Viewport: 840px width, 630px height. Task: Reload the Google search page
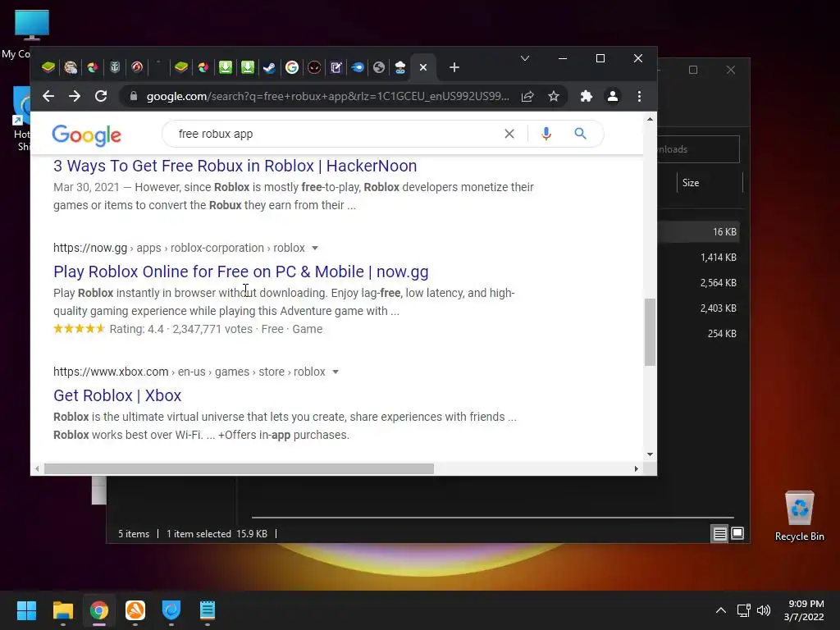point(101,97)
